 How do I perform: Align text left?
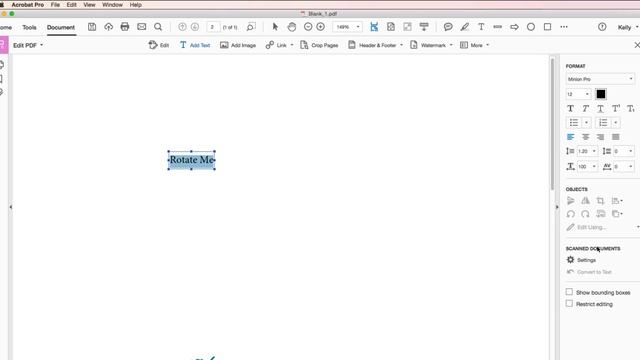pyautogui.click(x=571, y=137)
